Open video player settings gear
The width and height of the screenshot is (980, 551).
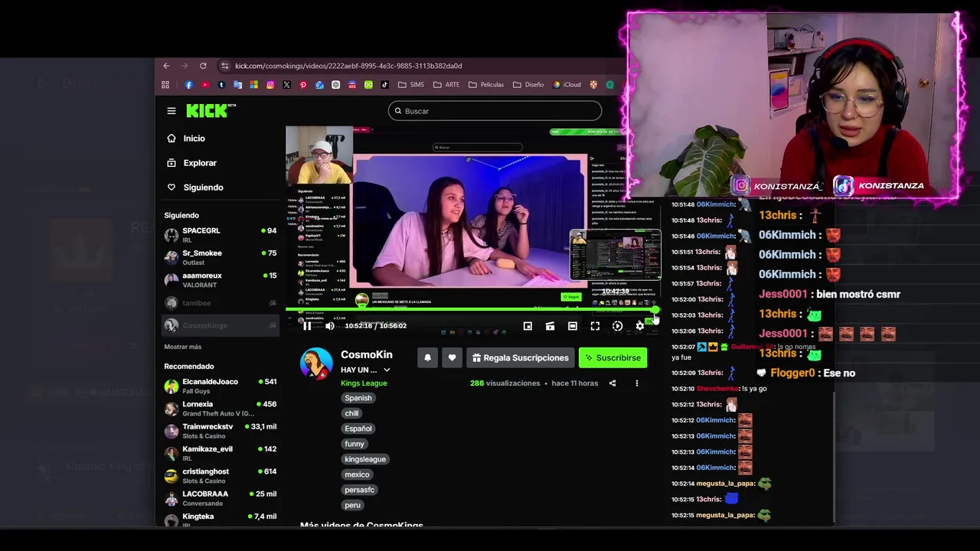tap(640, 326)
